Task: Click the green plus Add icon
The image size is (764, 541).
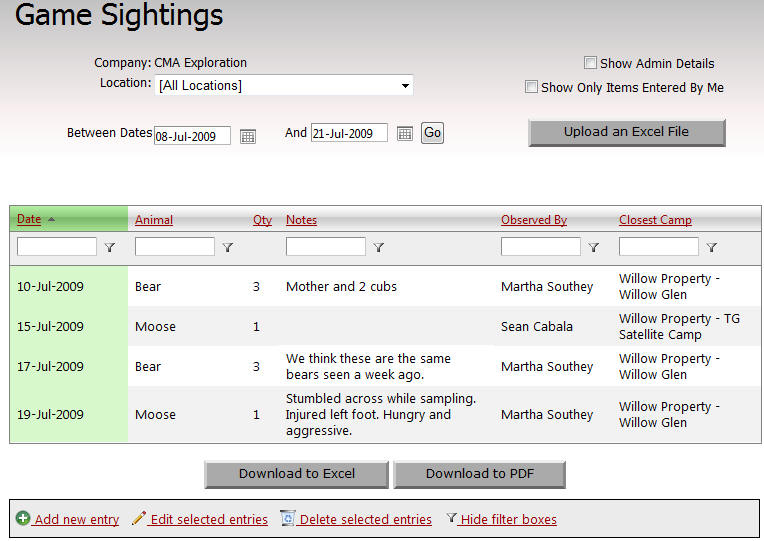Action: tap(23, 518)
